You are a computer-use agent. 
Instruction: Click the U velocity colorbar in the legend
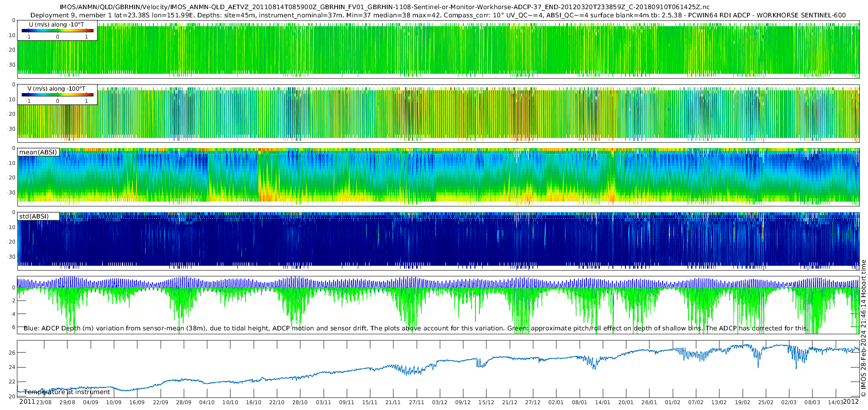point(57,31)
